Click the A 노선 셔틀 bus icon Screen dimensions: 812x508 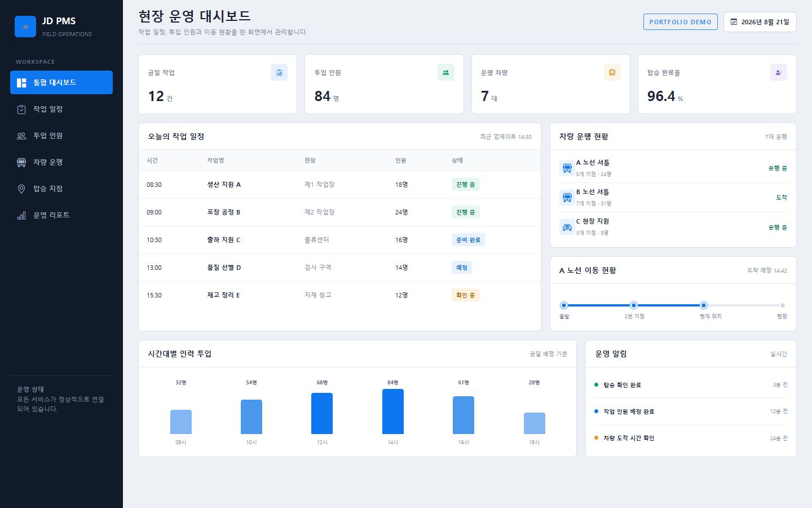click(567, 168)
